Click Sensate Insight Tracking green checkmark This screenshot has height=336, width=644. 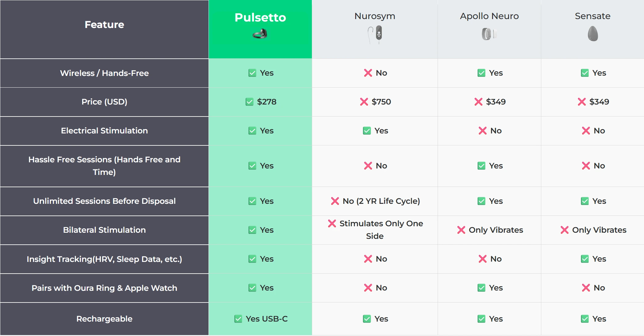(585, 259)
